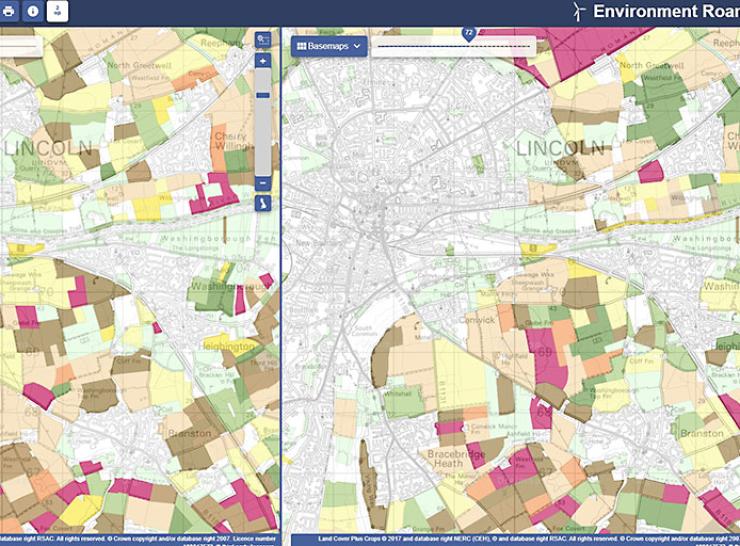740x546 pixels.
Task: Click the Branston label on the left map
Action: (190, 433)
